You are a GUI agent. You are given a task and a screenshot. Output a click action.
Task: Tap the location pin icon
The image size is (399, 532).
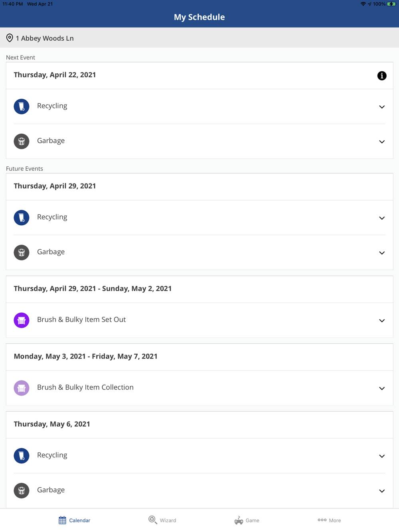tap(10, 38)
